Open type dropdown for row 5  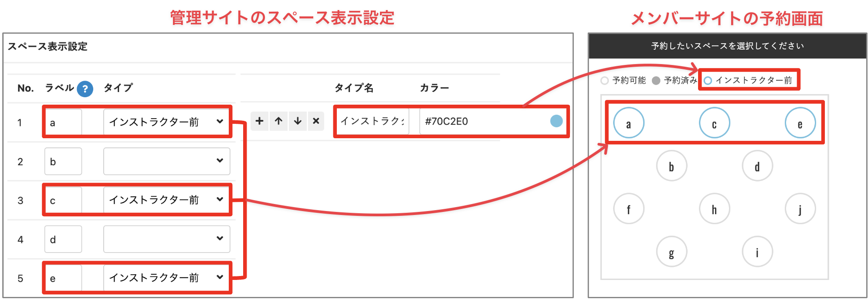(x=166, y=278)
